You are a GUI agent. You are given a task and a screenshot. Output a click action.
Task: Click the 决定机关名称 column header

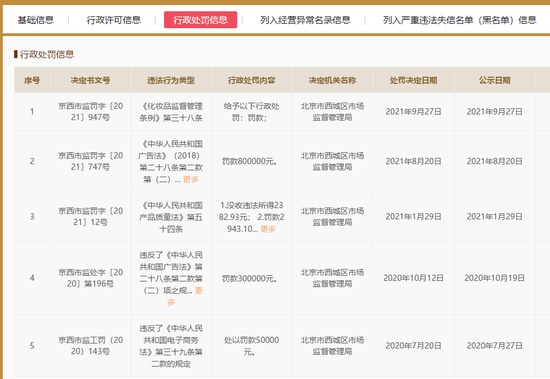(333, 80)
